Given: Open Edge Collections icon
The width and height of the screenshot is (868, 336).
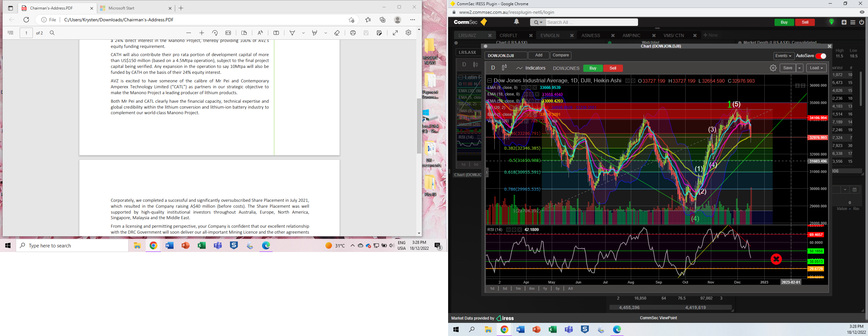Looking at the screenshot, I should click(x=382, y=20).
